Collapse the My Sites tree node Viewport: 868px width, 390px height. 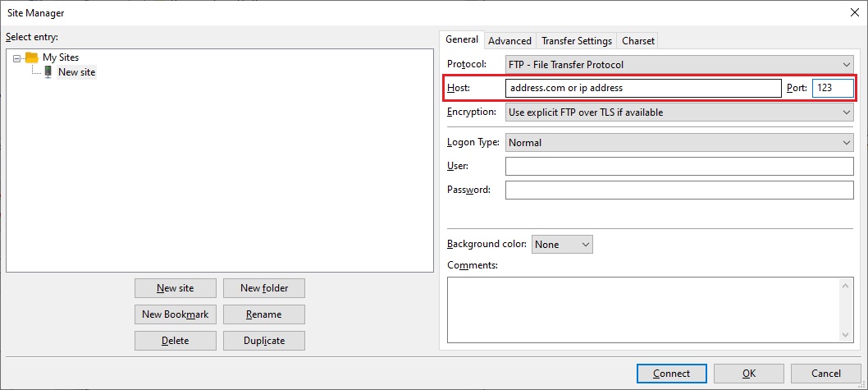pyautogui.click(x=17, y=58)
